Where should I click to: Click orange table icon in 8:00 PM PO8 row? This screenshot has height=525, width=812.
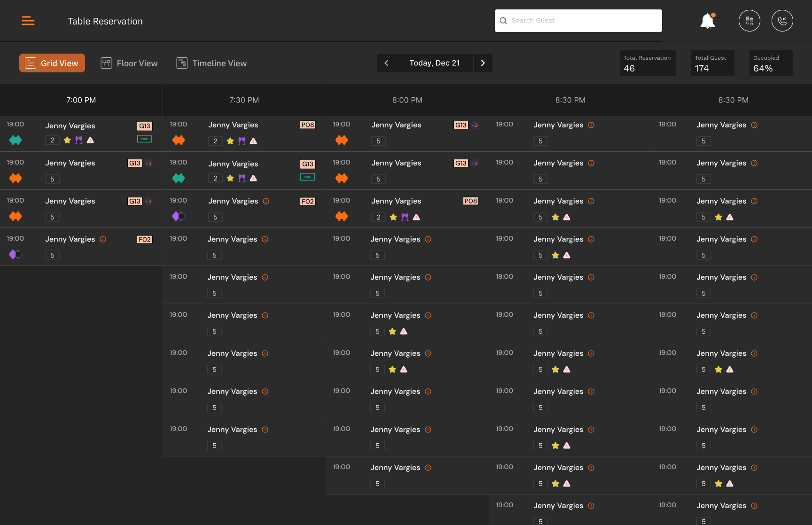342,216
